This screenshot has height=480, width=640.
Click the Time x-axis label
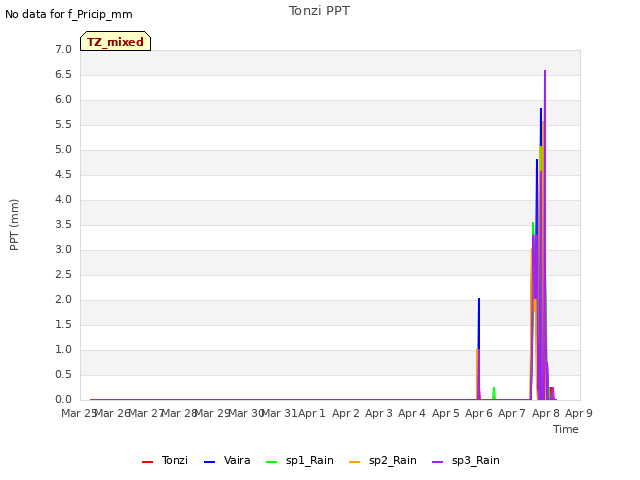coord(566,429)
